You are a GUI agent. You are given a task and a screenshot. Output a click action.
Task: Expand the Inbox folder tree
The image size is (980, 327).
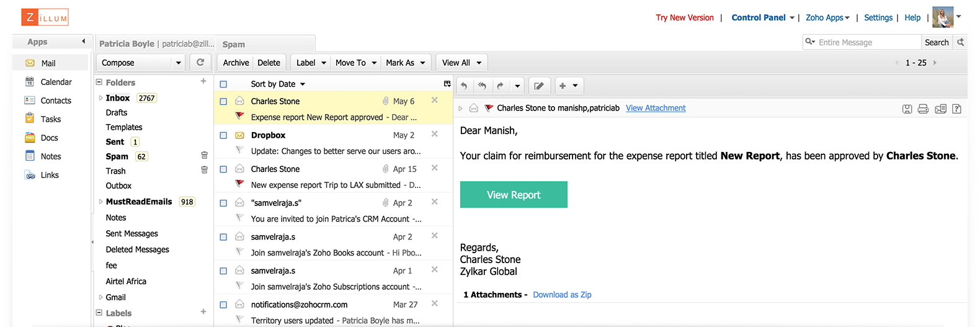(x=100, y=98)
